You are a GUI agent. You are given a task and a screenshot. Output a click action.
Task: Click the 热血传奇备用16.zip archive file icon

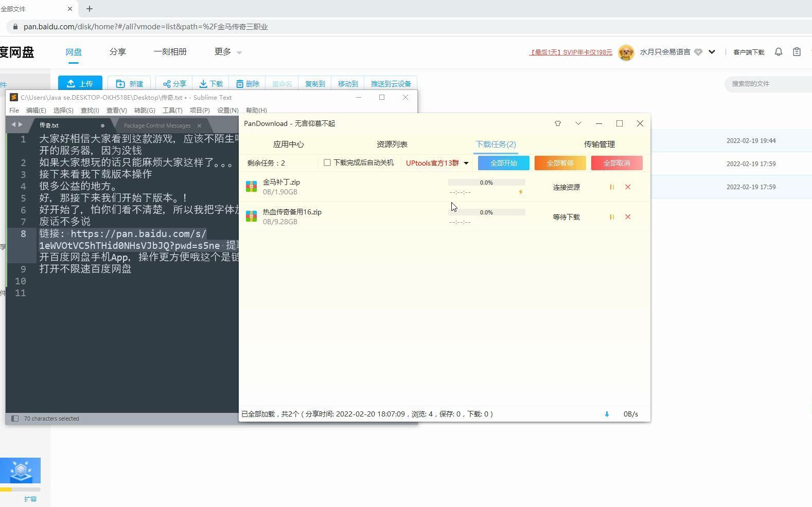tap(251, 216)
